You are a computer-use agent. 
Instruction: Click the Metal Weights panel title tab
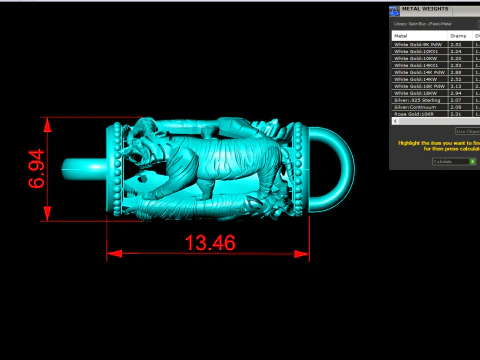(x=425, y=10)
